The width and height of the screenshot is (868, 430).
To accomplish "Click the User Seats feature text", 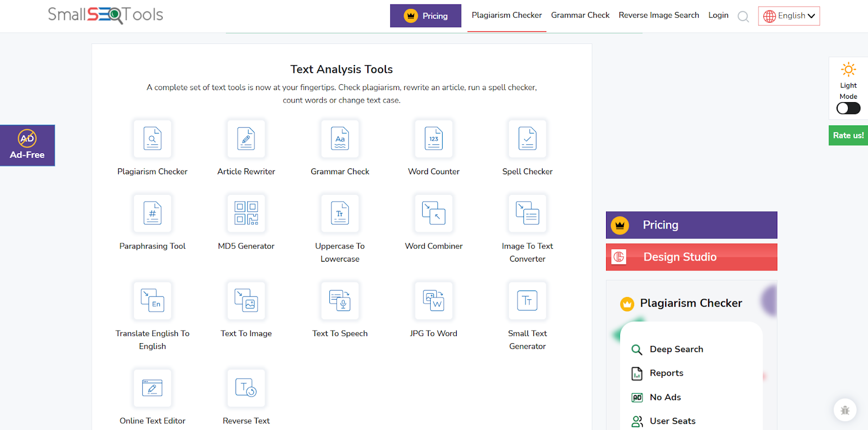I will coord(673,421).
